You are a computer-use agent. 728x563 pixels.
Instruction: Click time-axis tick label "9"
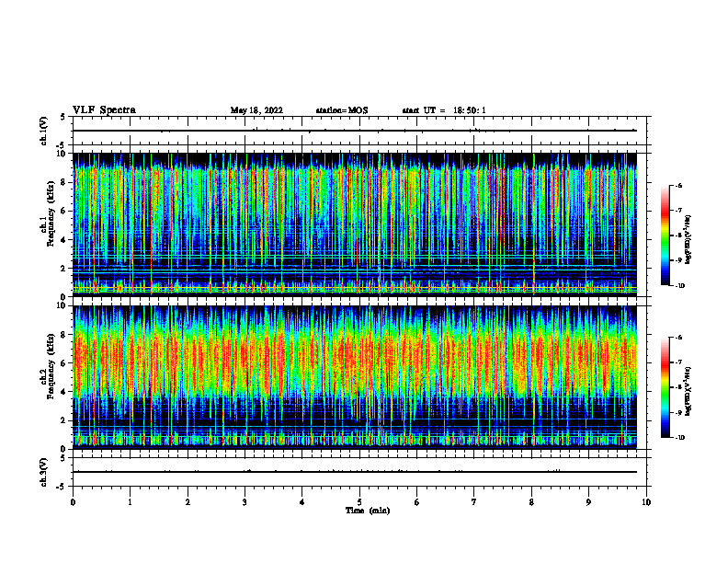pos(588,502)
